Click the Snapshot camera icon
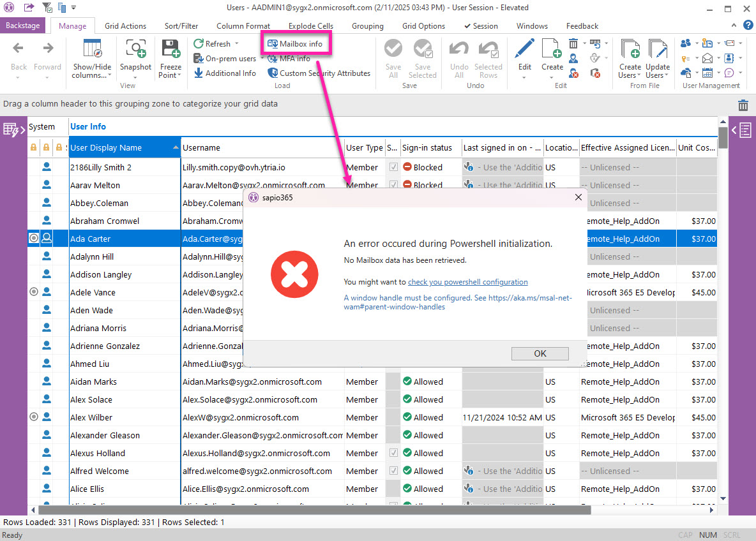The width and height of the screenshot is (756, 541). click(x=135, y=50)
